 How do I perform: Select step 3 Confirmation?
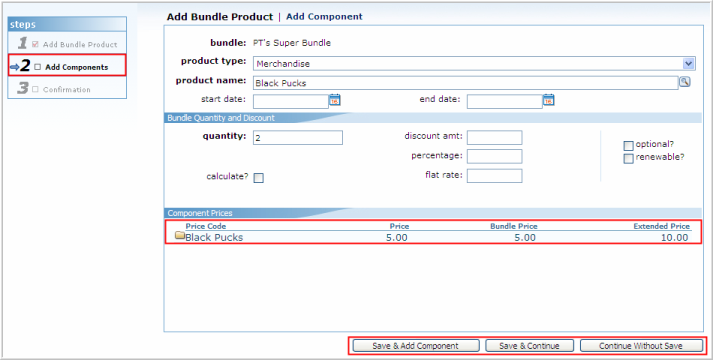67,88
